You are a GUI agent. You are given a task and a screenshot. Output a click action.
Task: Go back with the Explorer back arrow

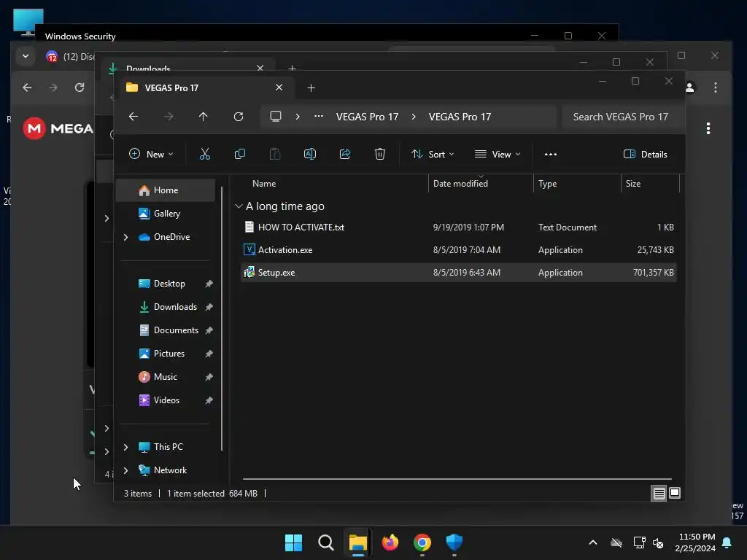(133, 117)
